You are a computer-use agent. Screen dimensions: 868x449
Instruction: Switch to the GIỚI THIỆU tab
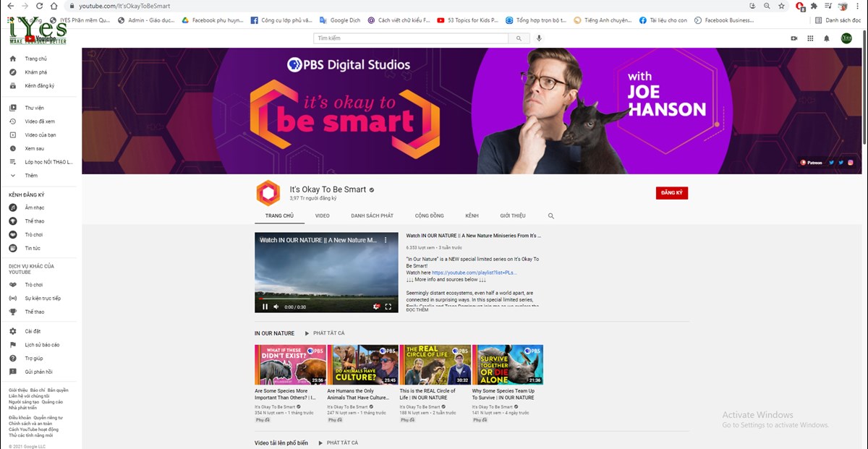coord(513,215)
